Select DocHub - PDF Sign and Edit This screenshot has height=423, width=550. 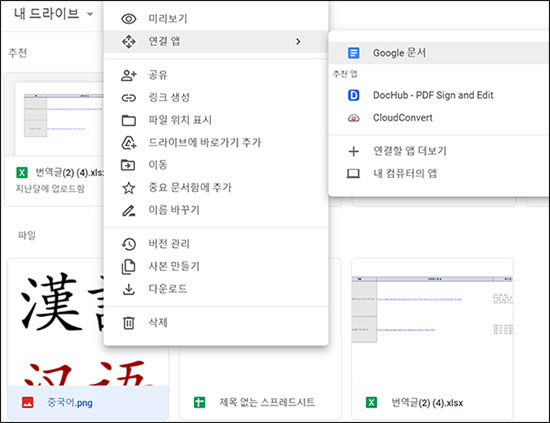click(438, 95)
